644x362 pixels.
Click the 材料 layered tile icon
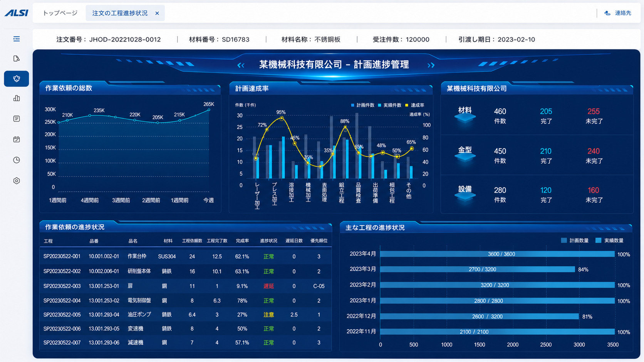(465, 117)
